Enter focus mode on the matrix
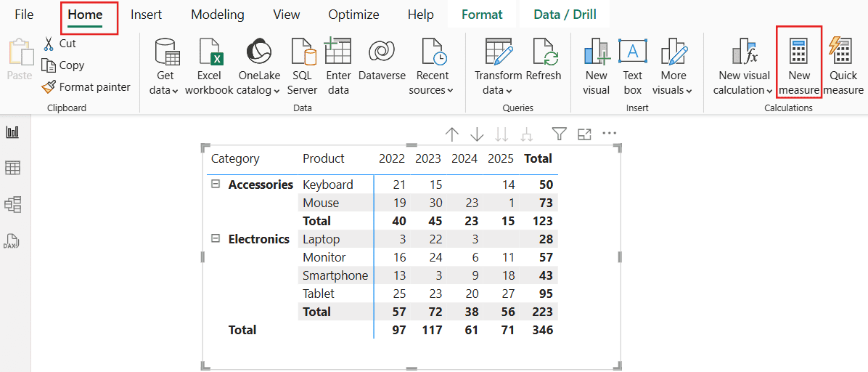Viewport: 868px width, 372px height. [x=584, y=134]
